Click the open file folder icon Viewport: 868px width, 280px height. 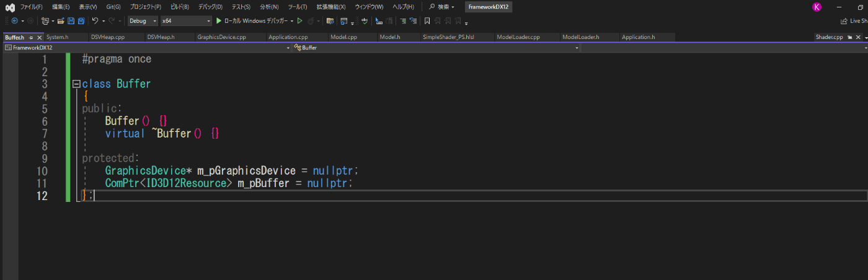(61, 20)
